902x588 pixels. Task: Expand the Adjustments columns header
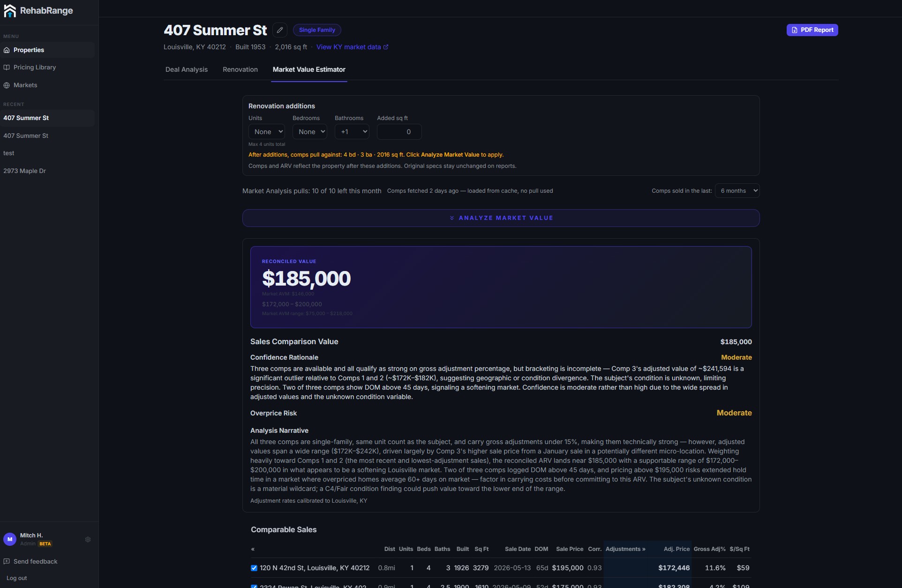[x=625, y=549]
